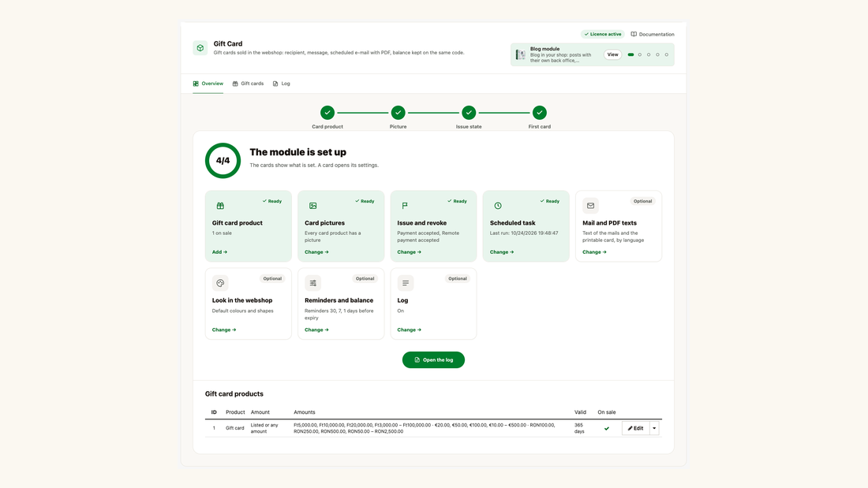Click the First card step checkmark circle
The width and height of the screenshot is (868, 488).
tap(539, 113)
